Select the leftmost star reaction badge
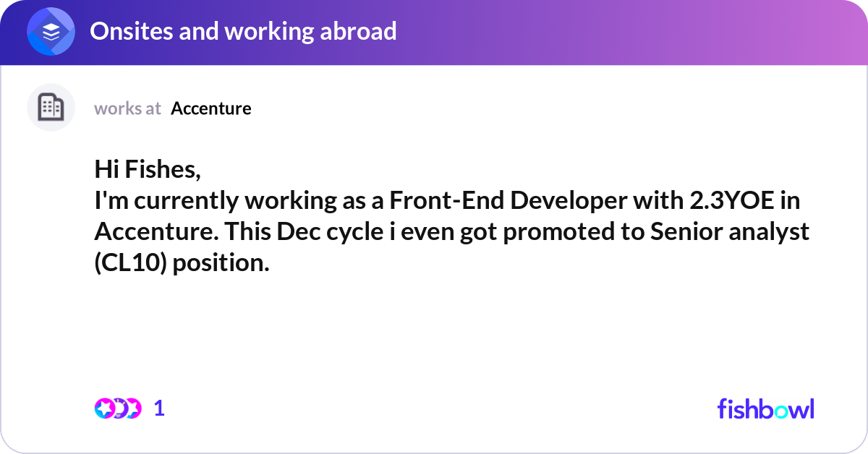868x454 pixels. click(x=105, y=408)
